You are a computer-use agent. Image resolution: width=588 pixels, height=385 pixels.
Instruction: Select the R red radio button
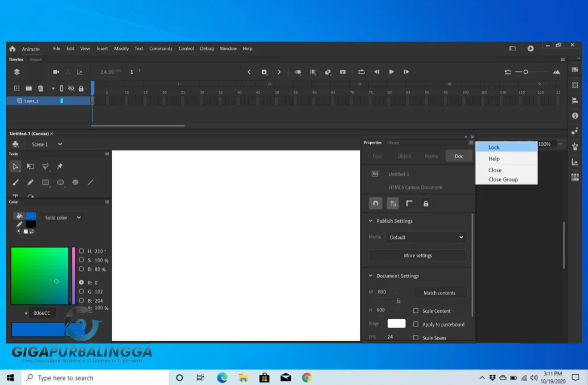click(81, 283)
